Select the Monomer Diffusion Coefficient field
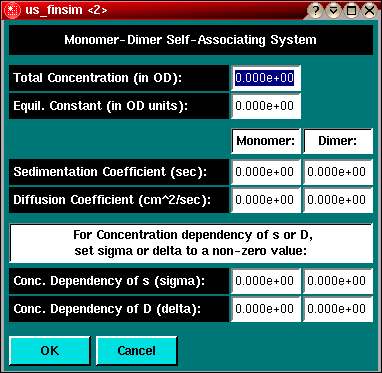382x373 pixels. (x=266, y=200)
